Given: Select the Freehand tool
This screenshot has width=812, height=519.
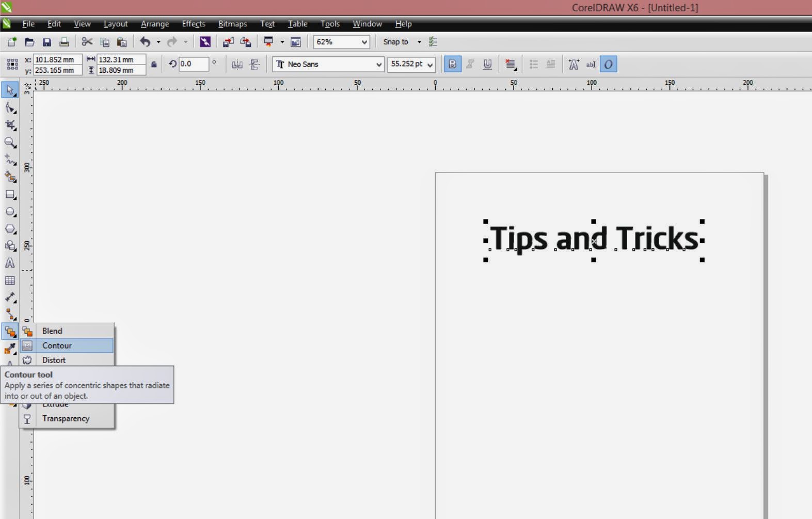Looking at the screenshot, I should [10, 160].
